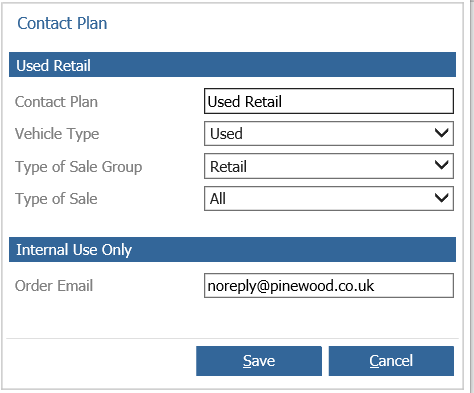
Task: Click the noreply@pinewood.co.uk email text
Action: [291, 286]
